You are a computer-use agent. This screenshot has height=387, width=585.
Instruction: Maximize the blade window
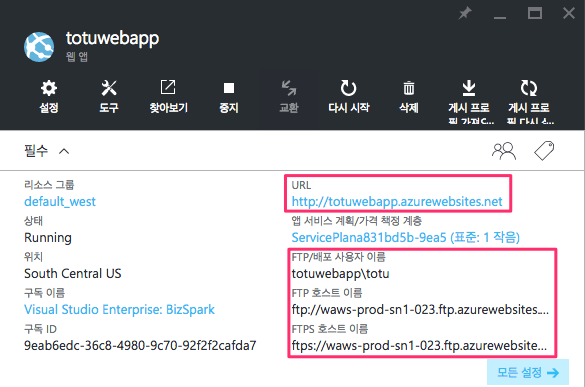(x=535, y=13)
